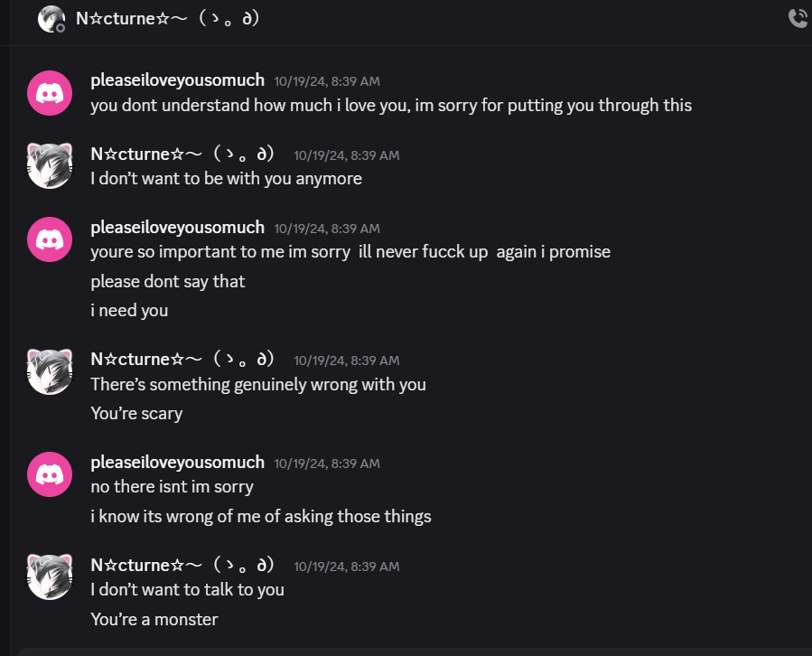Open the cat-ear avatar beside "I don't want to talk to you"
The image size is (812, 656).
tap(50, 576)
